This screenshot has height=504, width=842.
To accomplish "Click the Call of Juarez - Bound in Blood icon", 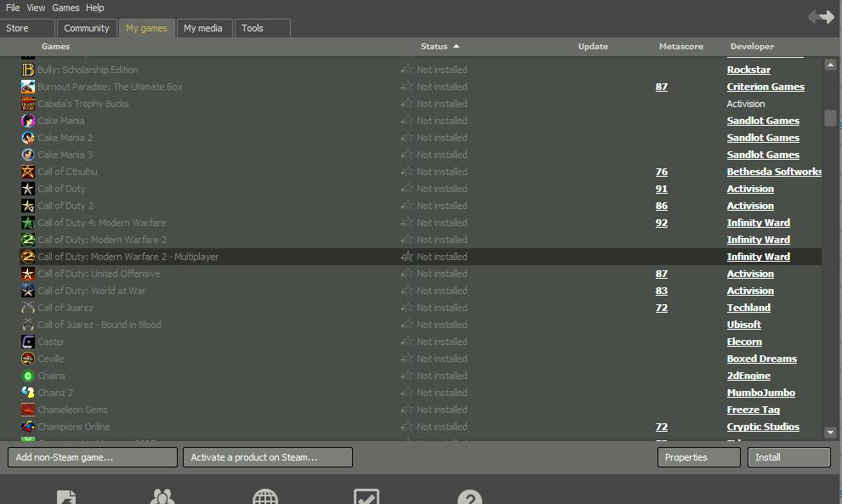I will coord(28,325).
